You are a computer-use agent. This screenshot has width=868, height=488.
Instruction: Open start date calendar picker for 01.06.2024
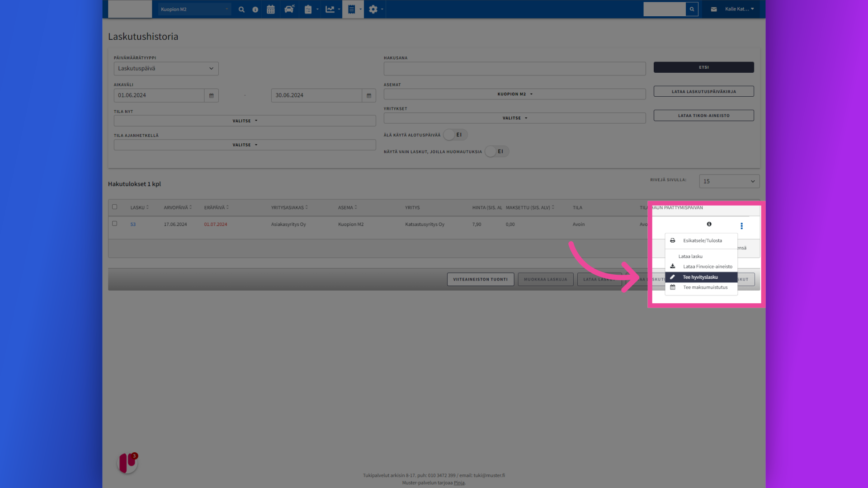point(211,95)
